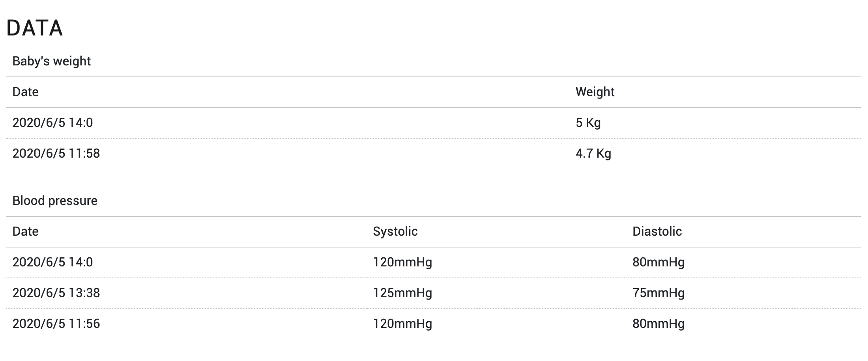Click the Weight column header
Screen dimensions: 868x361
coord(595,92)
